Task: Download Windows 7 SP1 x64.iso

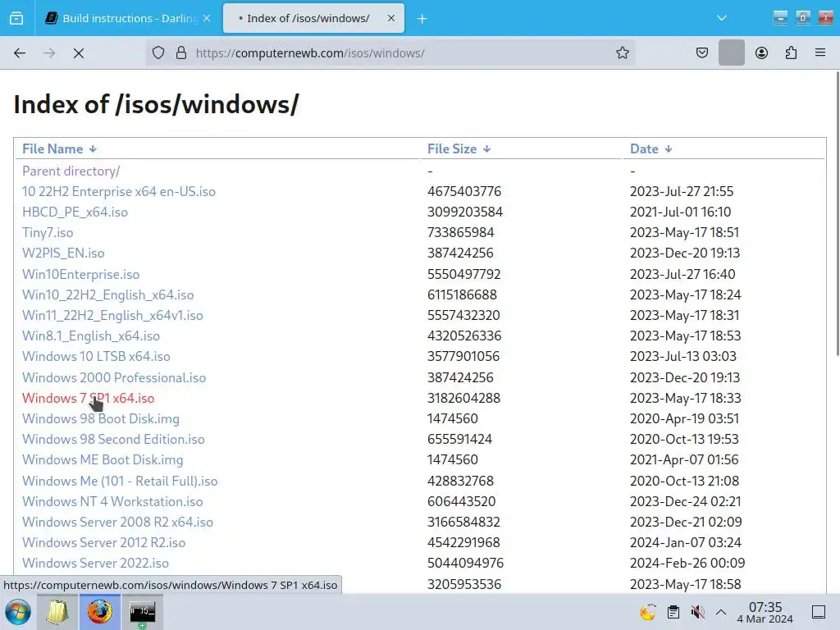Action: 89,398
